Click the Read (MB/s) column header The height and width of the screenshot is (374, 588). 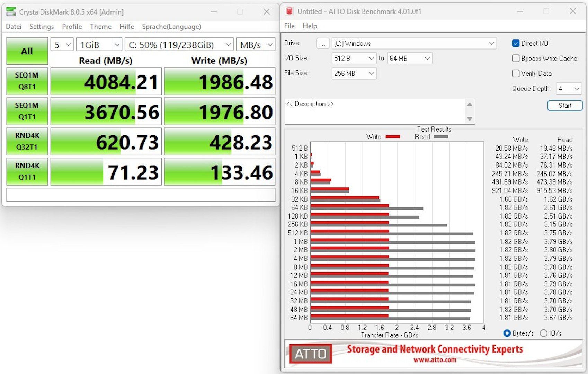click(x=106, y=61)
